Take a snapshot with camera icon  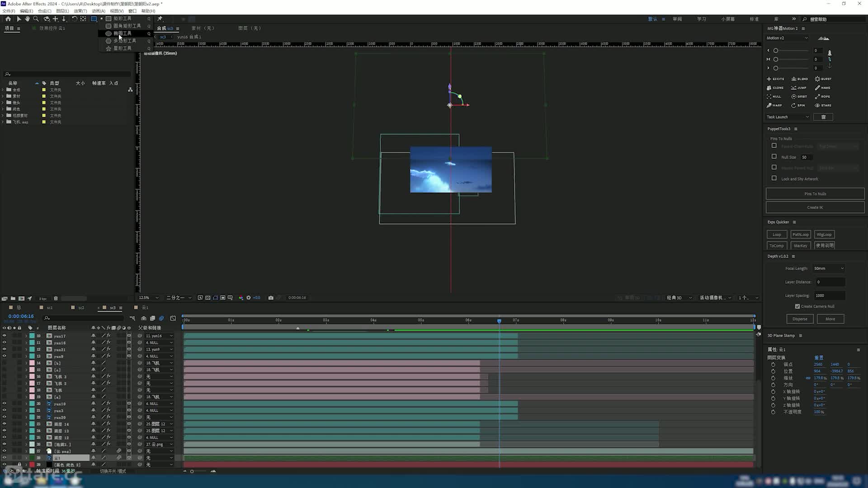coord(271,298)
